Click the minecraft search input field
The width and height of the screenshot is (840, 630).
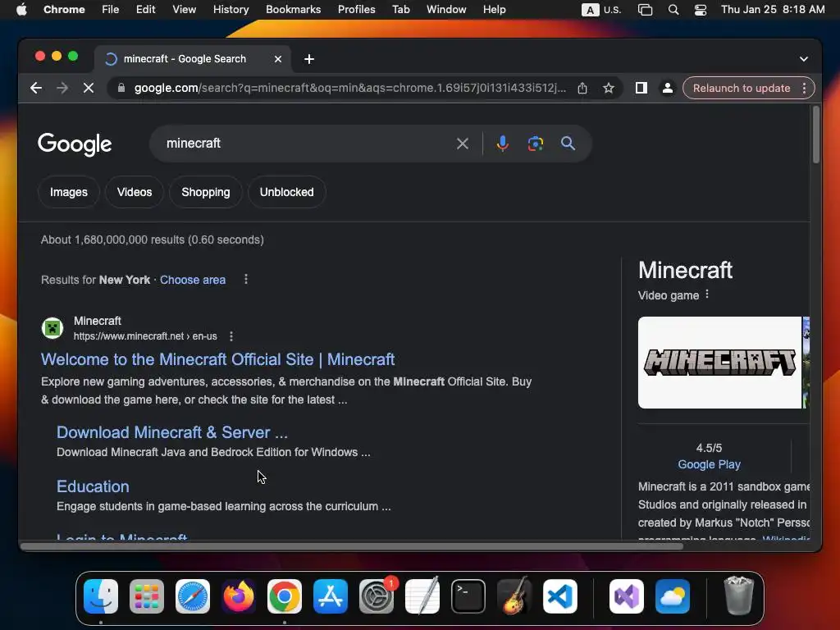[305, 144]
